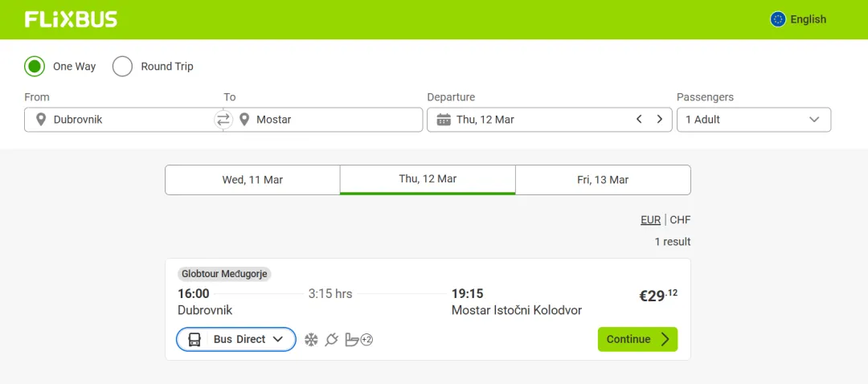Expand the Bus Direct trip details
Image resolution: width=868 pixels, height=384 pixels.
click(236, 339)
